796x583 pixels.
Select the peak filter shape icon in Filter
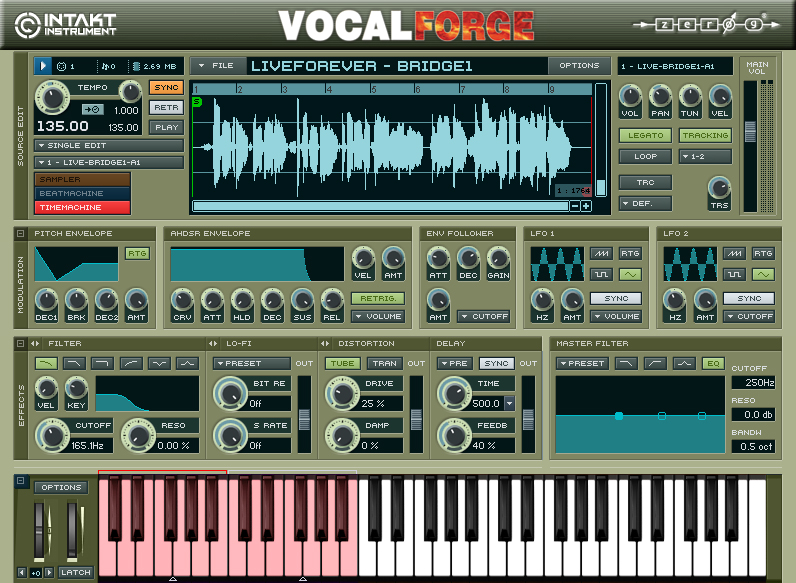click(x=187, y=363)
